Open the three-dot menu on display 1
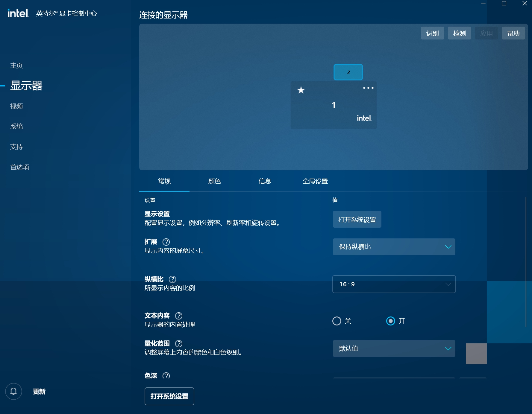532x414 pixels. coord(368,88)
